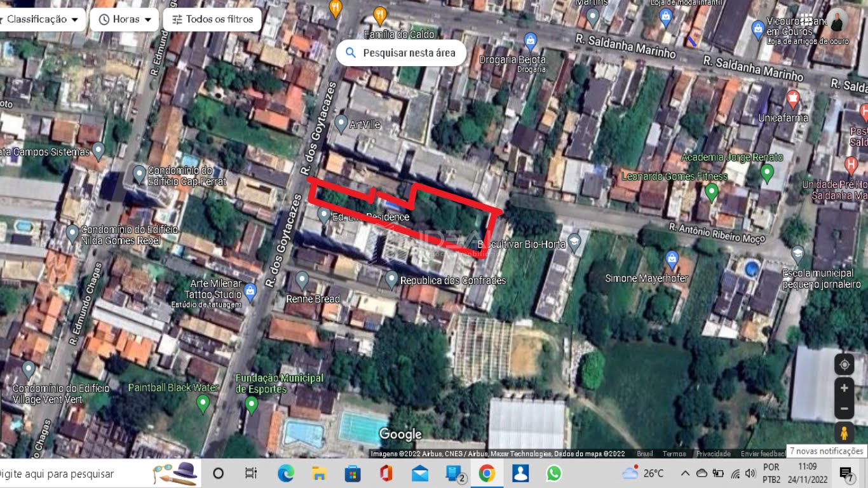Open Chrome from the taskbar
Screen dimensions: 868x488
tap(487, 473)
